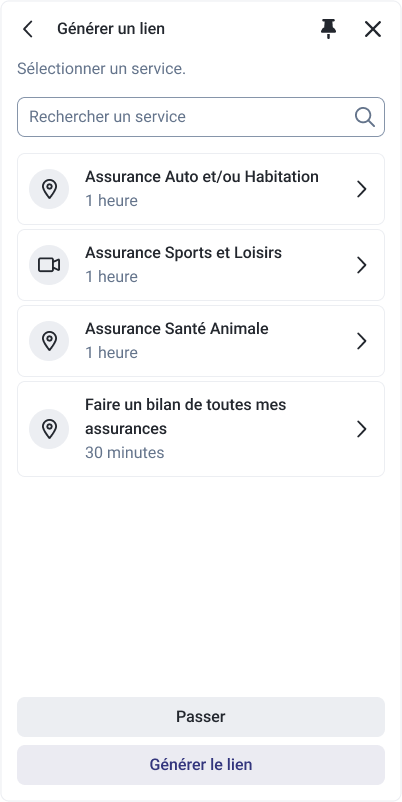
Task: Click Générer le lien button
Action: 201,765
